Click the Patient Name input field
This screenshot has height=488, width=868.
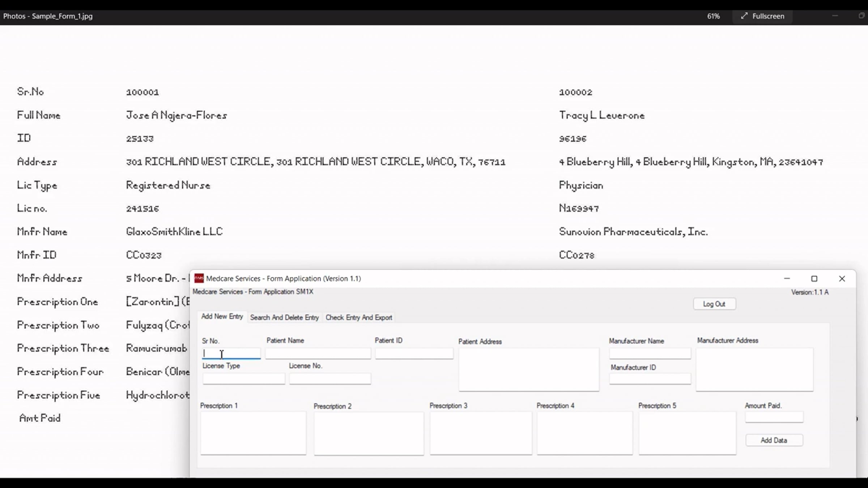pos(318,353)
